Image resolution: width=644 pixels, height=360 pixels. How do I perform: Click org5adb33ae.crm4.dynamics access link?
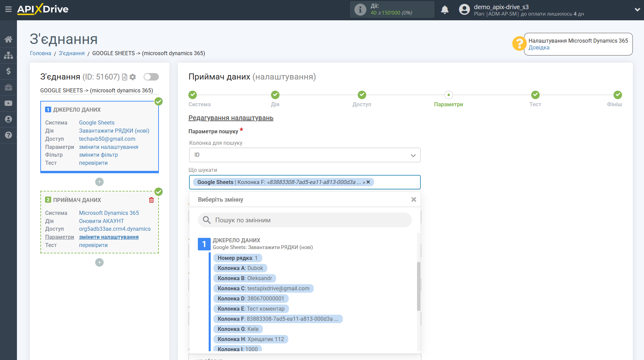coord(115,229)
